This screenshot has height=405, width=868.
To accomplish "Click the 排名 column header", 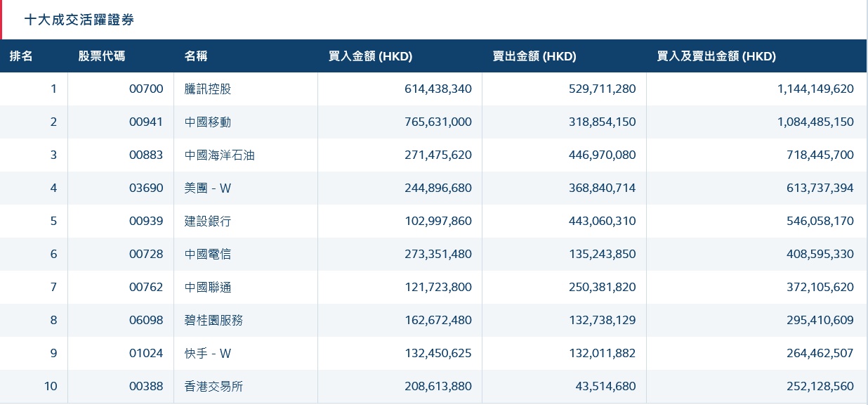I will 21,56.
